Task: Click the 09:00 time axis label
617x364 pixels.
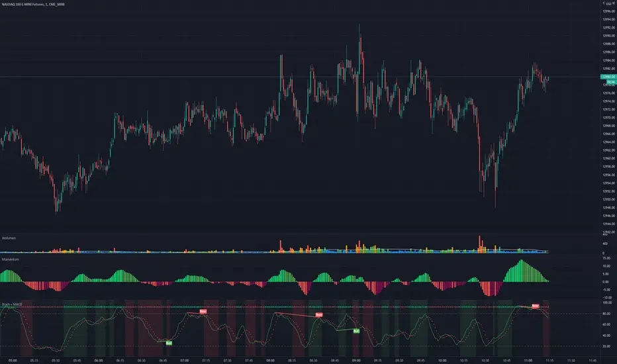Action: 356,361
